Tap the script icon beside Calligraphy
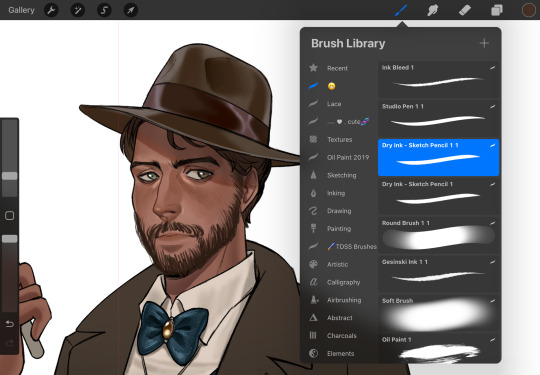The width and height of the screenshot is (540, 375). (313, 282)
